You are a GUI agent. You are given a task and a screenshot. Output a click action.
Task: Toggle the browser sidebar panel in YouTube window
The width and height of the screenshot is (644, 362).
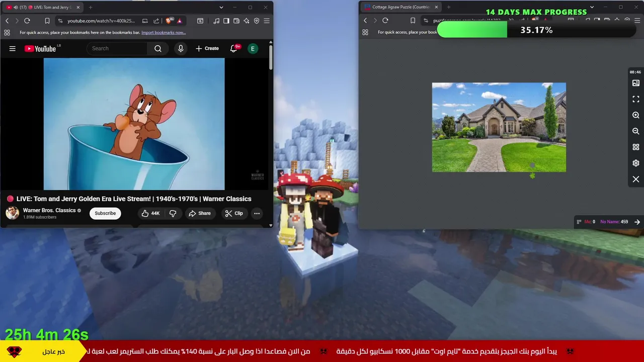tap(226, 21)
